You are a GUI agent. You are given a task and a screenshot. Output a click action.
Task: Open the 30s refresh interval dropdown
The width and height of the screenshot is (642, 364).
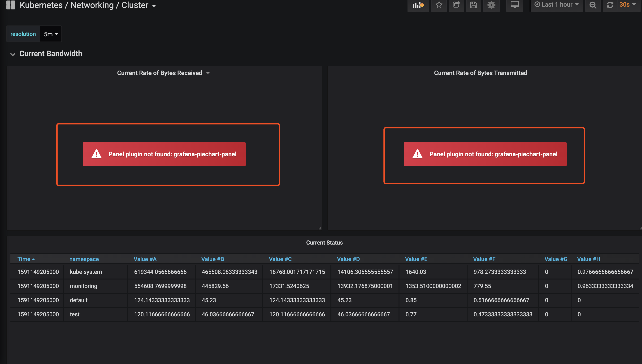pyautogui.click(x=628, y=5)
